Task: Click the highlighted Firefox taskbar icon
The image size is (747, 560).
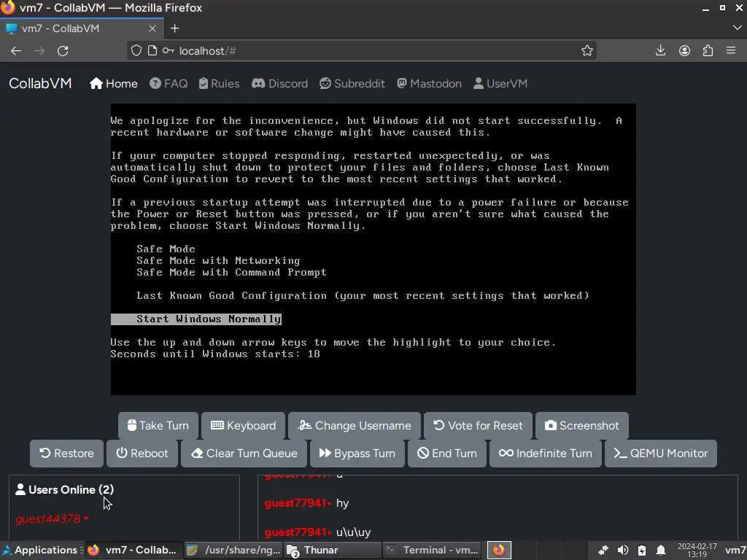Action: click(x=499, y=550)
